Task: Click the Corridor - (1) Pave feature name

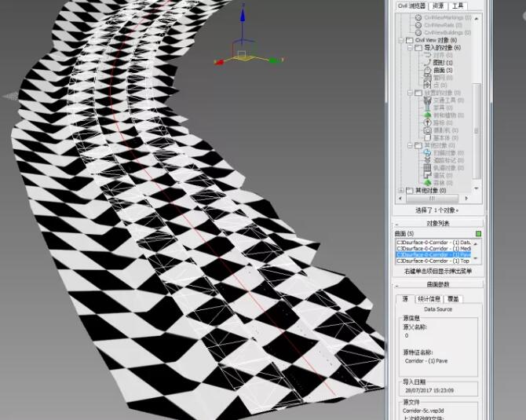Action: tap(426, 361)
